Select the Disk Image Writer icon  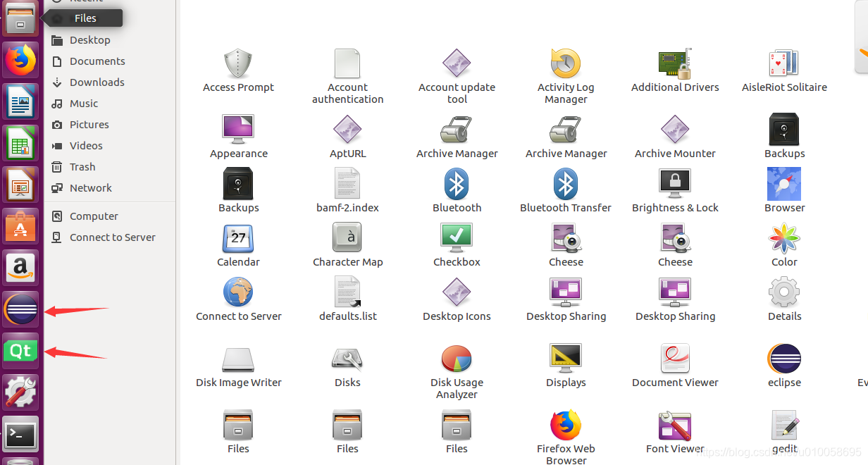coord(238,359)
